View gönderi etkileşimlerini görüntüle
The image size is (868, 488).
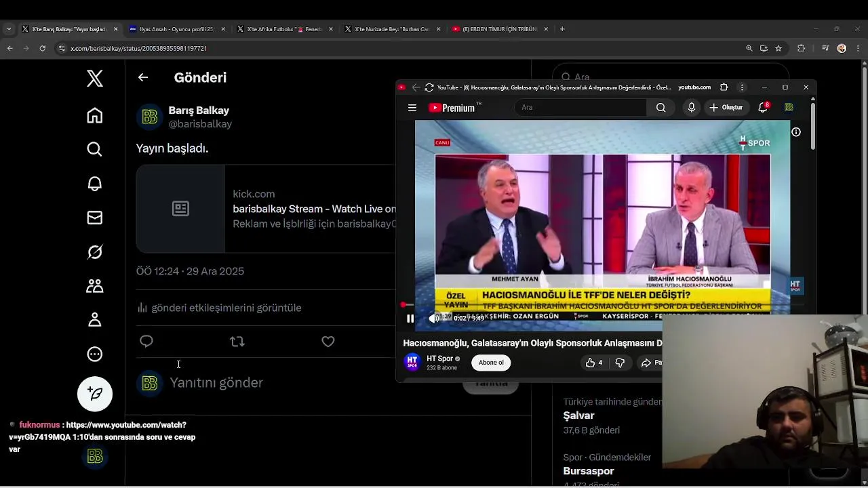tap(219, 308)
